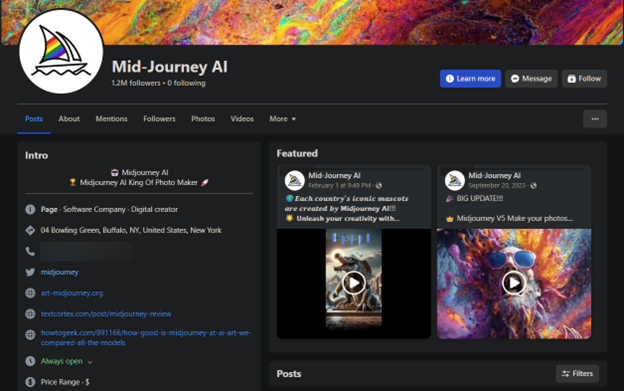Expand the Always open hours chevron
This screenshot has width=624, height=391.
(x=90, y=362)
